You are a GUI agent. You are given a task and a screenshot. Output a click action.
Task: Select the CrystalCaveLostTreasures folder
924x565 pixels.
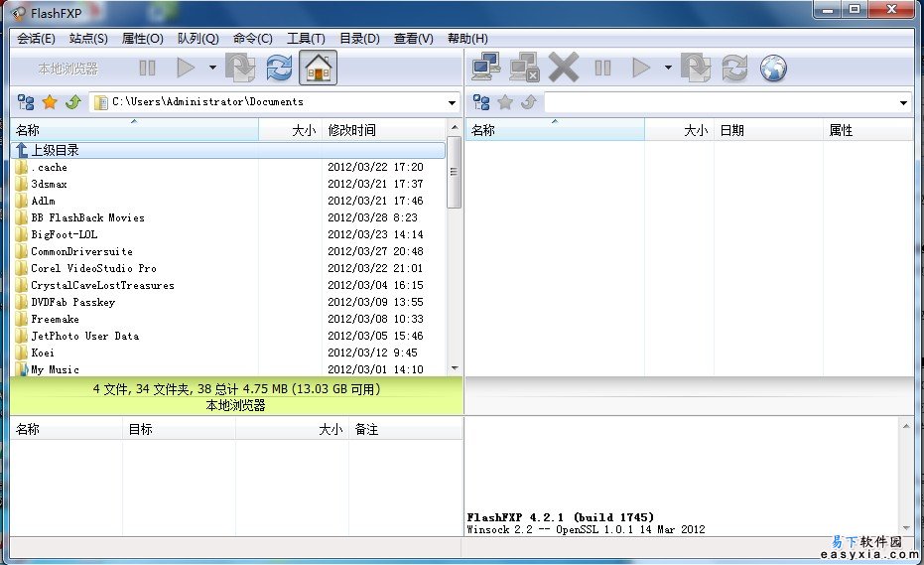click(228, 285)
